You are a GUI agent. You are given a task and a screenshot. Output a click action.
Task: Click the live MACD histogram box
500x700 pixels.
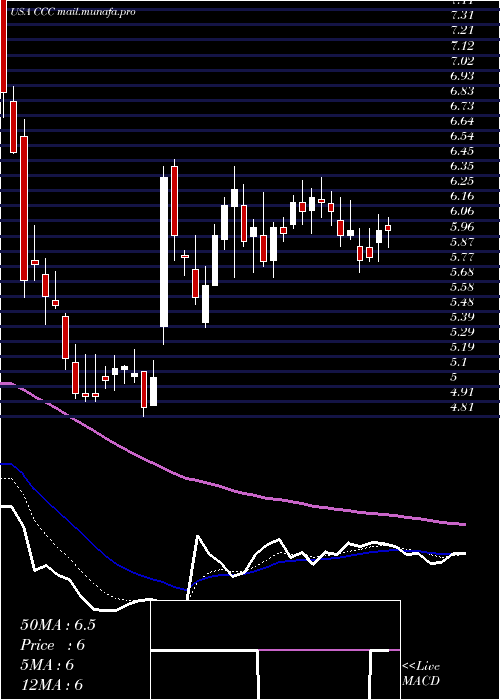(275, 650)
